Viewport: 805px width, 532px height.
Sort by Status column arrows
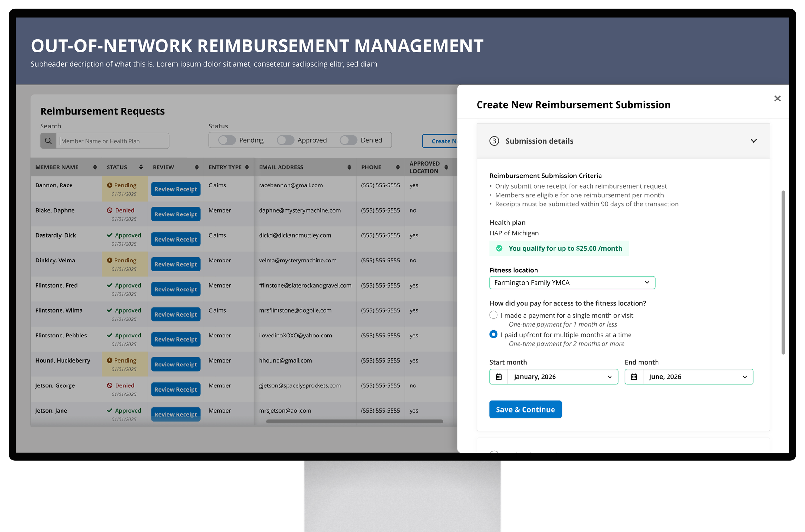pos(141,167)
